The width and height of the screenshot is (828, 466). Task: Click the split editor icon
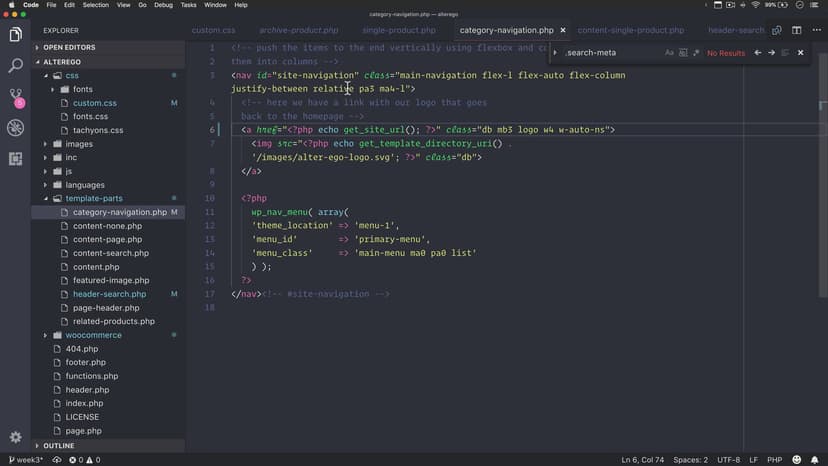pyautogui.click(x=797, y=31)
